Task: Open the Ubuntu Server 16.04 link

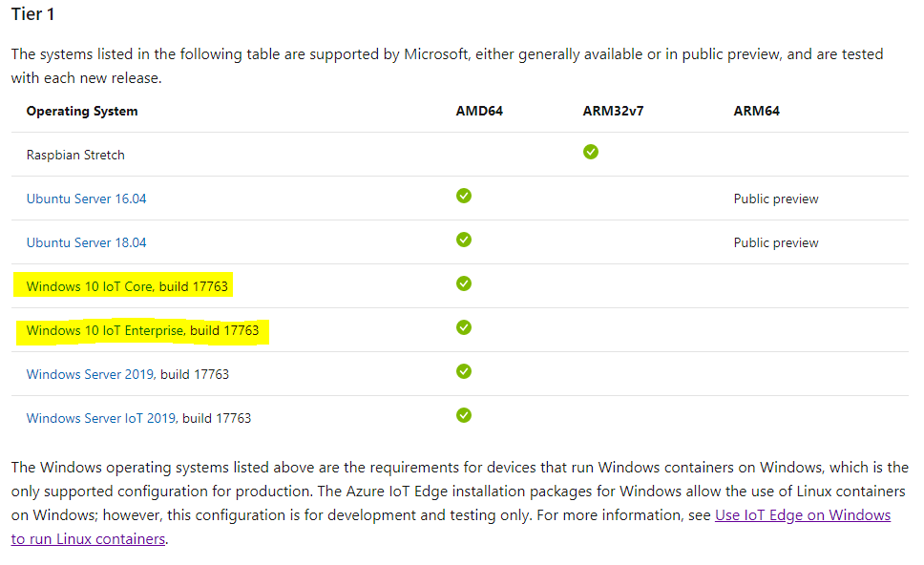Action: [x=86, y=199]
